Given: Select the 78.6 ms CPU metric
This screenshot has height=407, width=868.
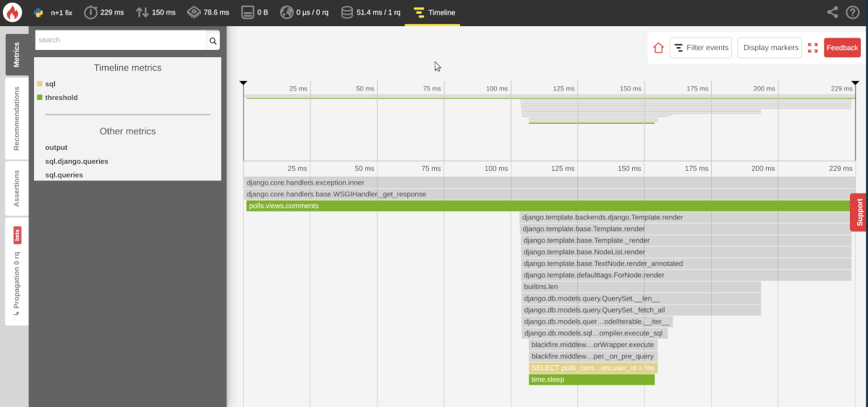Looking at the screenshot, I should (208, 12).
